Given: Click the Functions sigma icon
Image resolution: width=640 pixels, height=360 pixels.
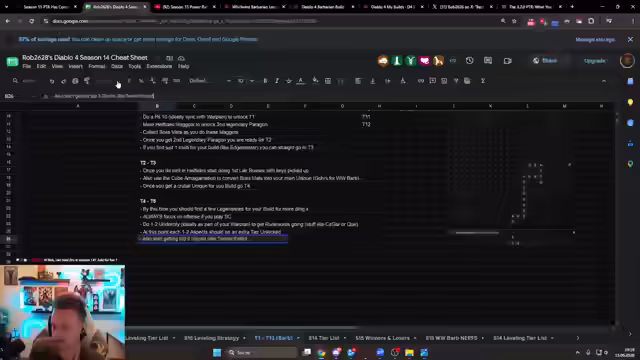Looking at the screenshot, I should [483, 81].
